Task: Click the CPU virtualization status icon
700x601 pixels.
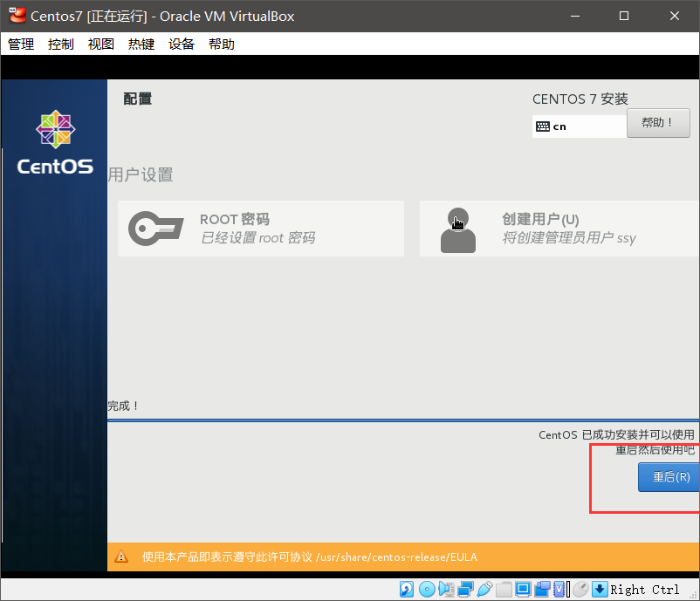Action: (561, 589)
